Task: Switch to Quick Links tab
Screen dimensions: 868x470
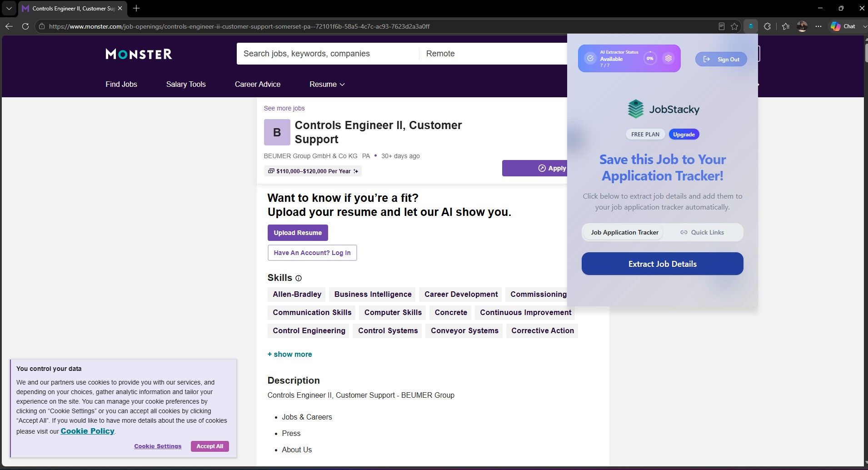Action: tap(702, 232)
